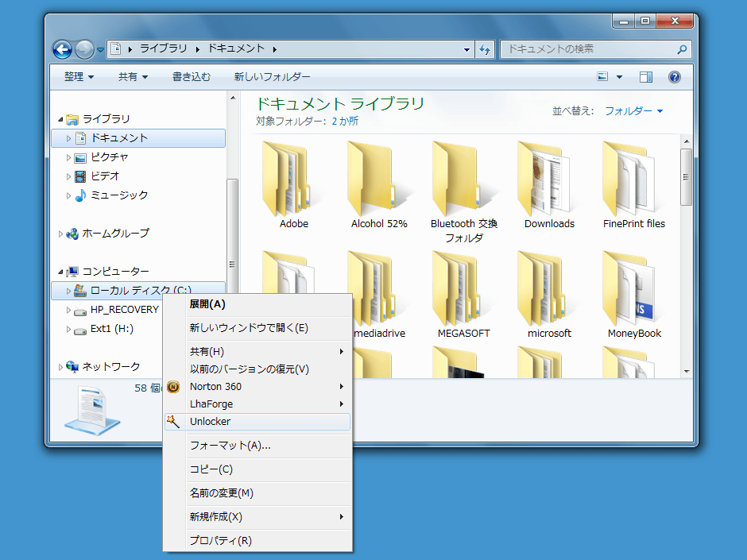The height and width of the screenshot is (560, 747).
Task: Open the 並べ替え フォルダー dropdown
Action: tap(633, 111)
